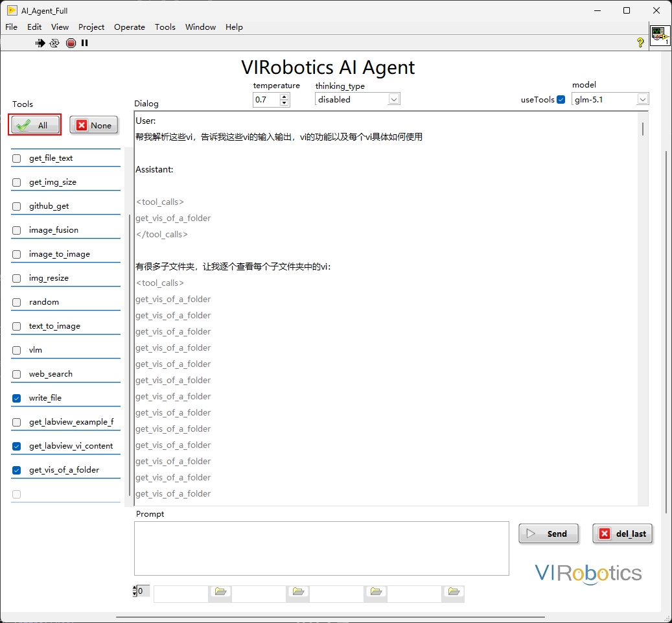Increment the temperature value with up arrow
The height and width of the screenshot is (623, 672).
coord(284,97)
